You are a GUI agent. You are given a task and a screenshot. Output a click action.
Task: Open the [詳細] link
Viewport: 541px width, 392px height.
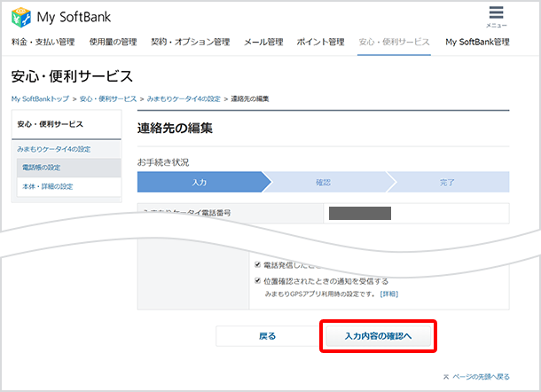click(388, 294)
